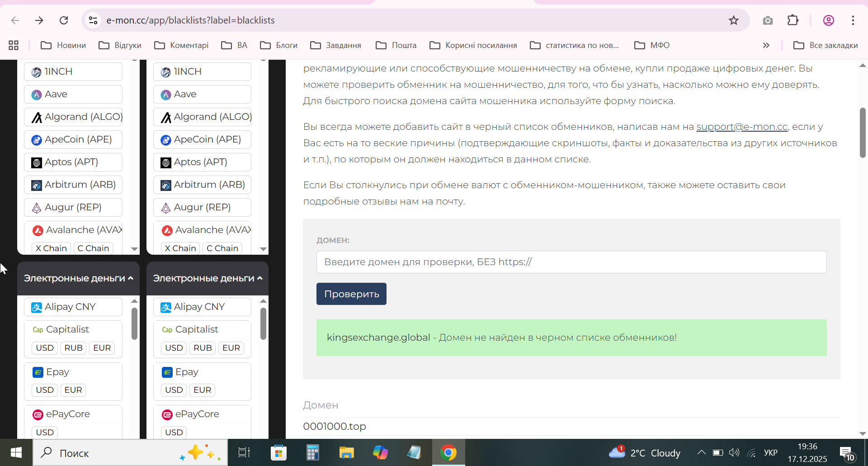Show hidden system tray icons

coord(701,453)
